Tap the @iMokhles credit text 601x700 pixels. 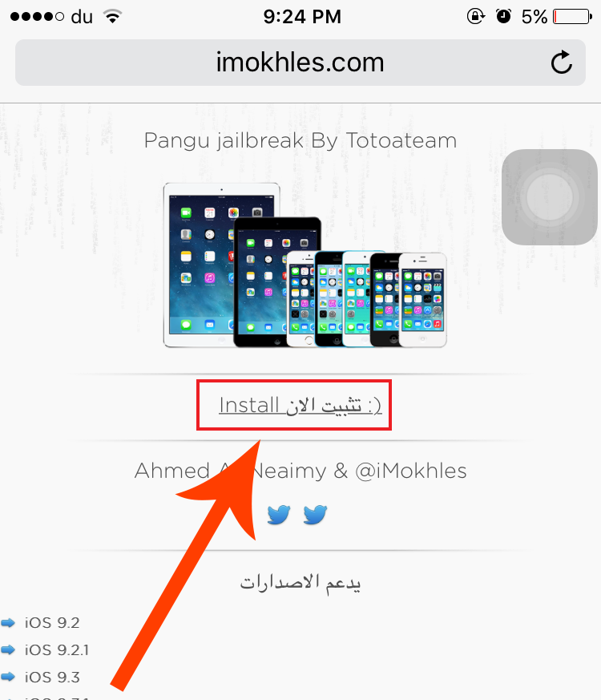tap(411, 471)
